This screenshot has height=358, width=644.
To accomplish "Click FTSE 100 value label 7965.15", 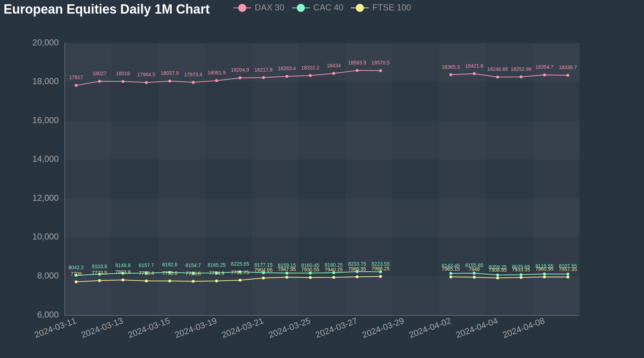I will pos(451,269).
